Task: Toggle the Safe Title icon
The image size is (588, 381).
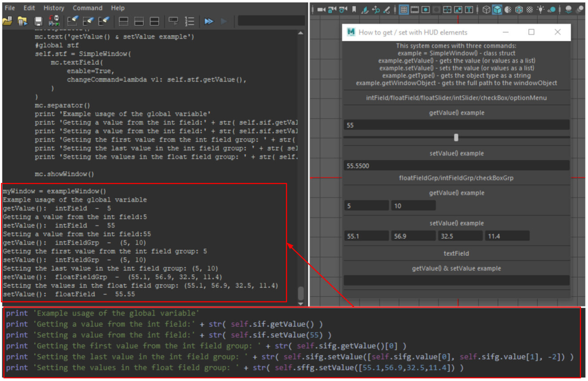Action: (469, 9)
